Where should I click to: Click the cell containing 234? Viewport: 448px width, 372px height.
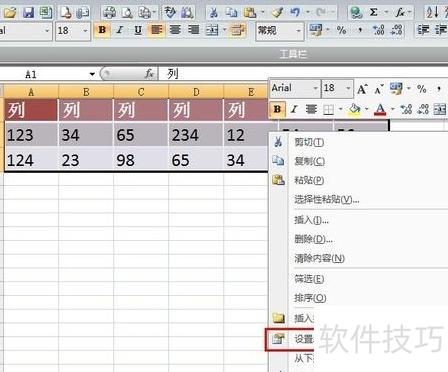coord(196,135)
